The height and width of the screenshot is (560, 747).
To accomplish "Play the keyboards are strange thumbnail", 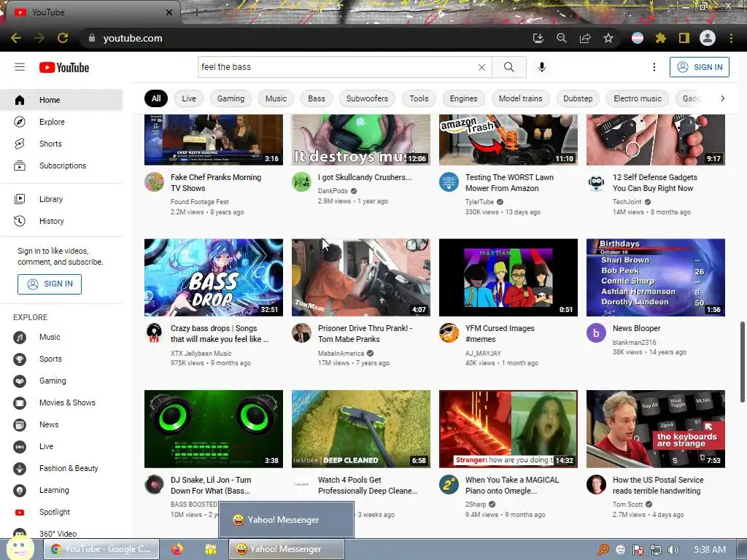I will pos(656,429).
